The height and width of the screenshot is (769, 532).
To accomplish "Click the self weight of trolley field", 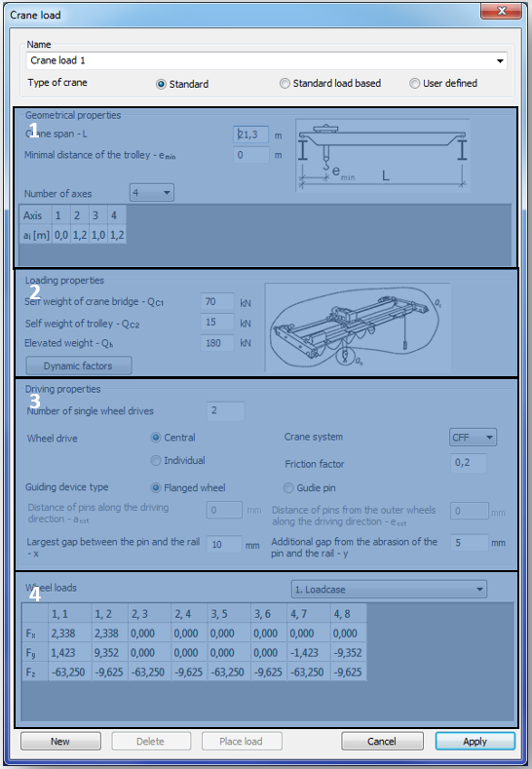I will [x=217, y=323].
